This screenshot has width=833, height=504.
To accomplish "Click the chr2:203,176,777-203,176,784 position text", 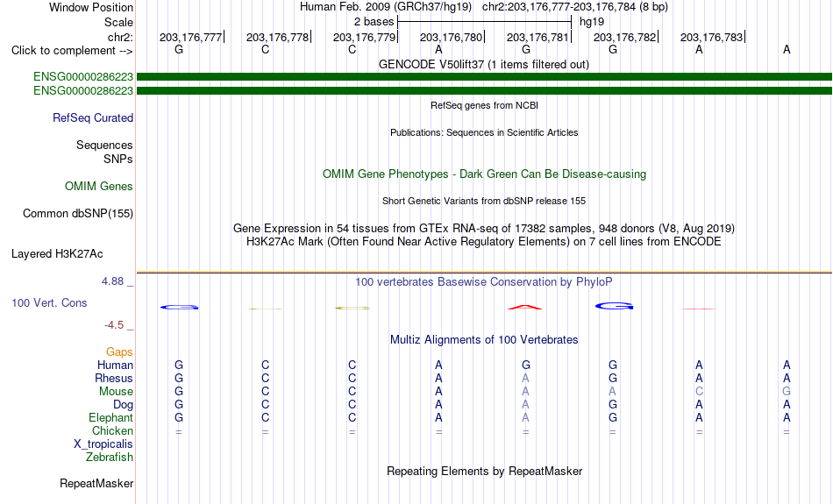I will point(575,7).
